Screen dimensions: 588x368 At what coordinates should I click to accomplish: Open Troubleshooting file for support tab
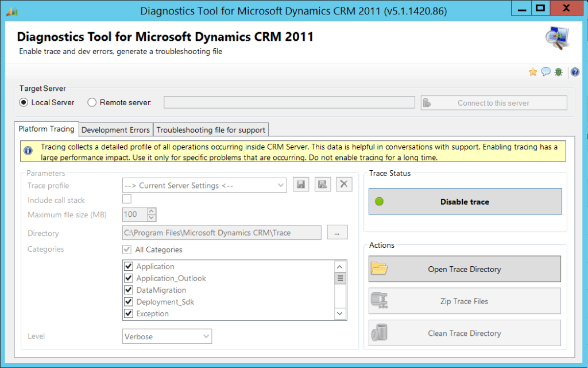click(211, 130)
